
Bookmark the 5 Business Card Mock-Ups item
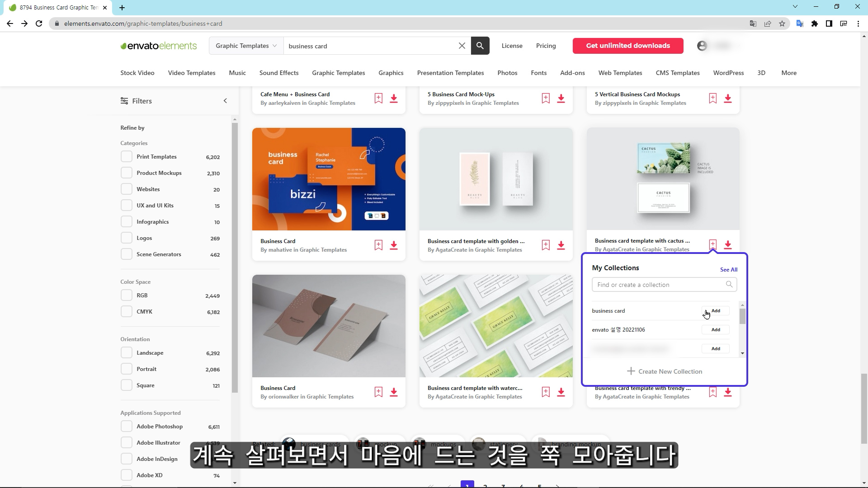[546, 98]
